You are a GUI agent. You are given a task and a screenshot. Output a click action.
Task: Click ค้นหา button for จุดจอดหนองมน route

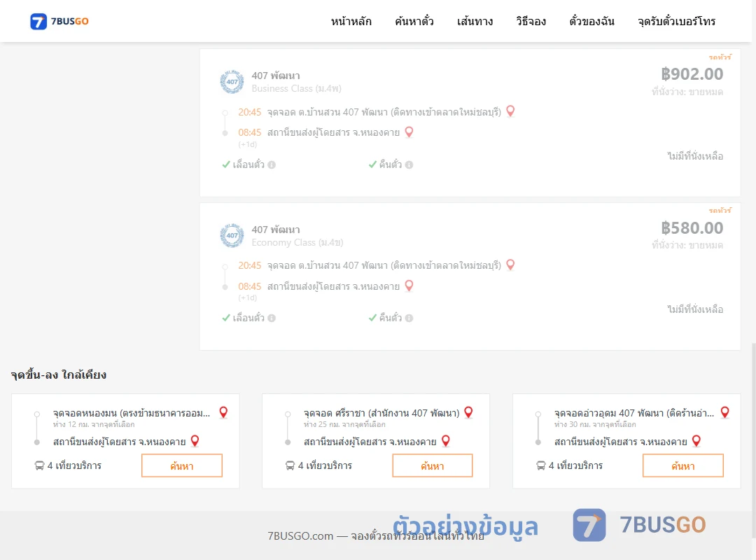pyautogui.click(x=182, y=465)
